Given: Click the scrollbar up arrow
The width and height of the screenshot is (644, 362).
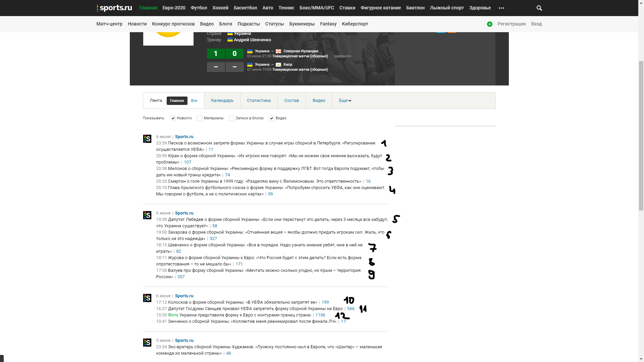Looking at the screenshot, I should coord(641,3).
